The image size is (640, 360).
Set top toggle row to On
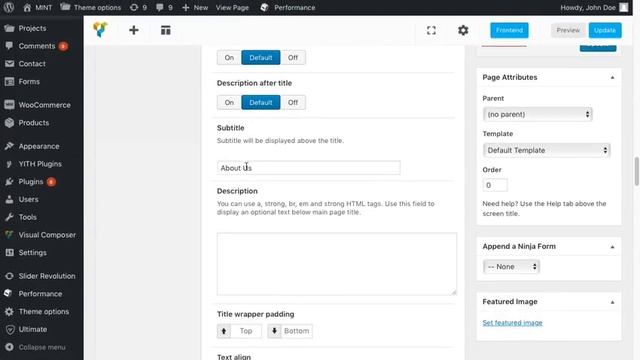pyautogui.click(x=229, y=58)
